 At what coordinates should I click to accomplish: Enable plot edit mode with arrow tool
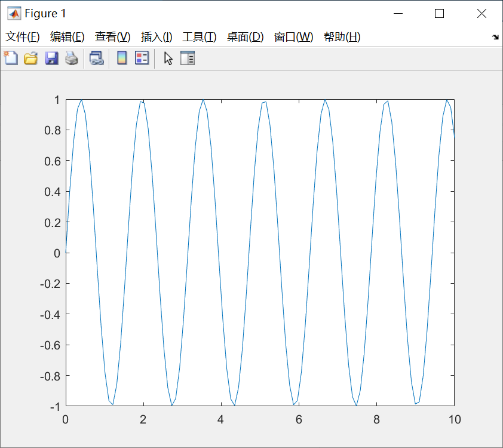click(x=168, y=58)
